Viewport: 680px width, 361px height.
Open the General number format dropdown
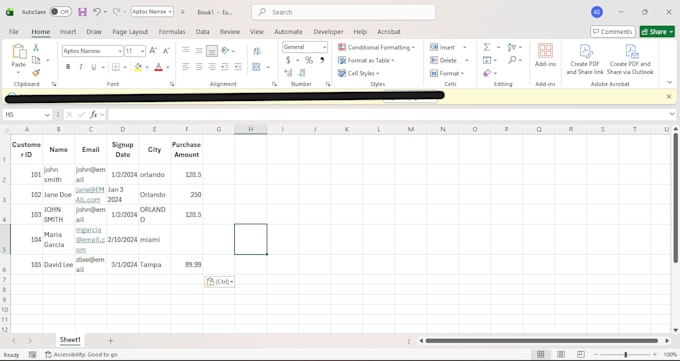point(324,47)
